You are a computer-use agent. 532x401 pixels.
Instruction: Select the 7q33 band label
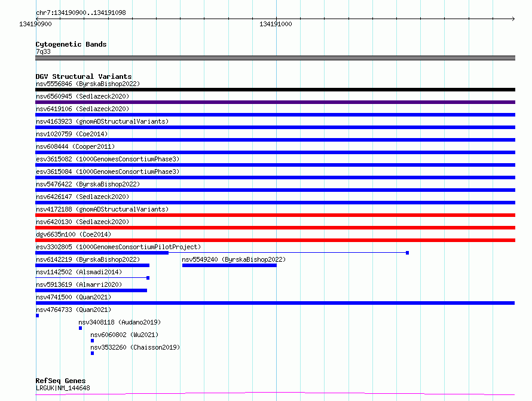tap(43, 51)
